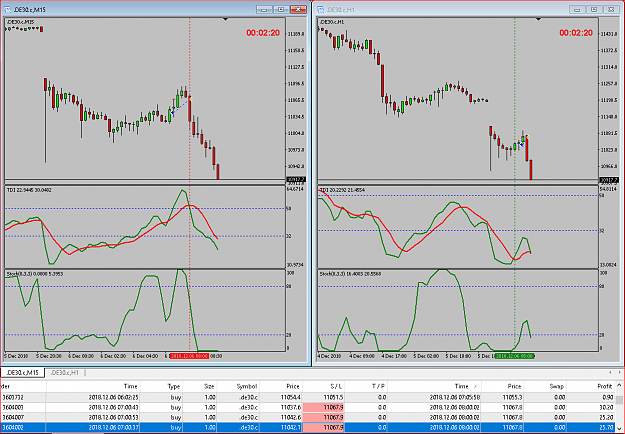Click the Type column header
This screenshot has height=434, width=625.
point(161,386)
